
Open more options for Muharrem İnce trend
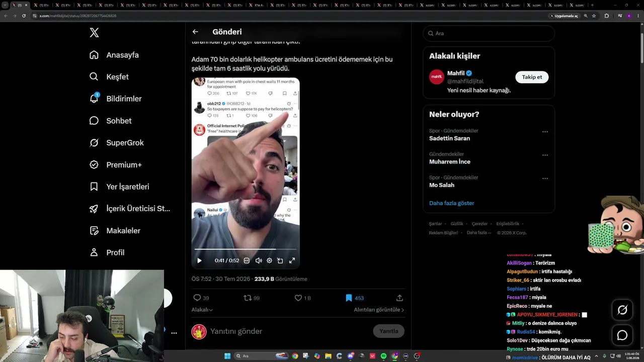545,155
